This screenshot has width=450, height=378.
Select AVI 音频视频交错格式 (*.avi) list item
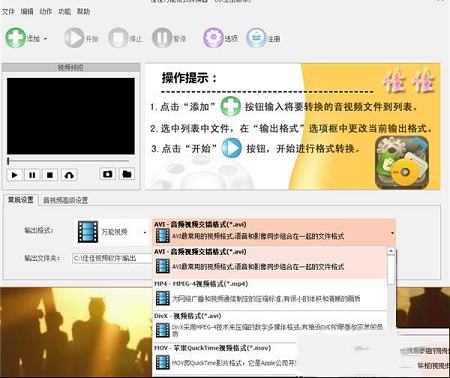pos(269,263)
